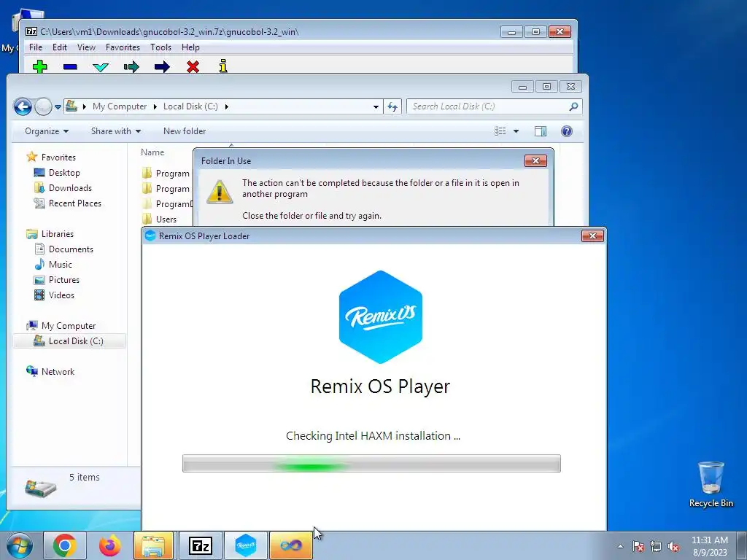Open the Share with dropdown menu
The image size is (747, 560).
coord(116,131)
